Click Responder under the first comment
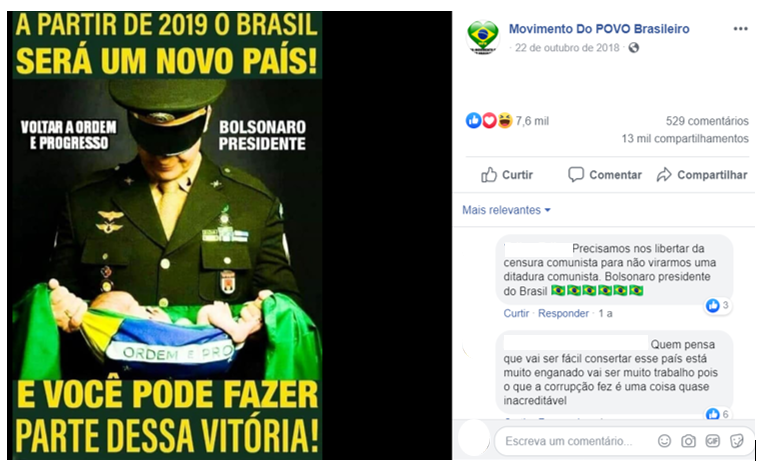Screen dimensions: 759x463 [x=563, y=314]
